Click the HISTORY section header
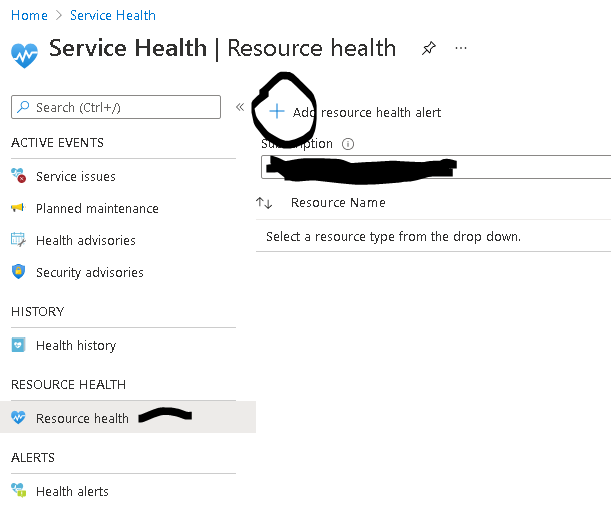The width and height of the screenshot is (611, 525). [x=38, y=311]
